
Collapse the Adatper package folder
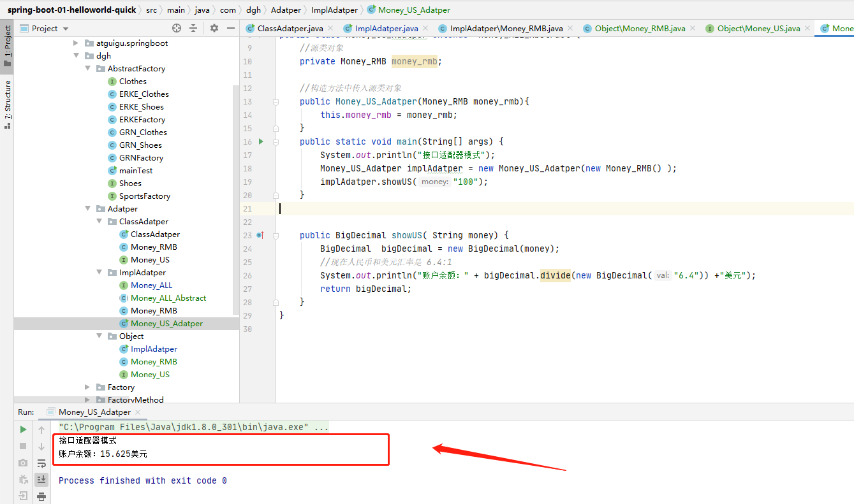pyautogui.click(x=87, y=208)
